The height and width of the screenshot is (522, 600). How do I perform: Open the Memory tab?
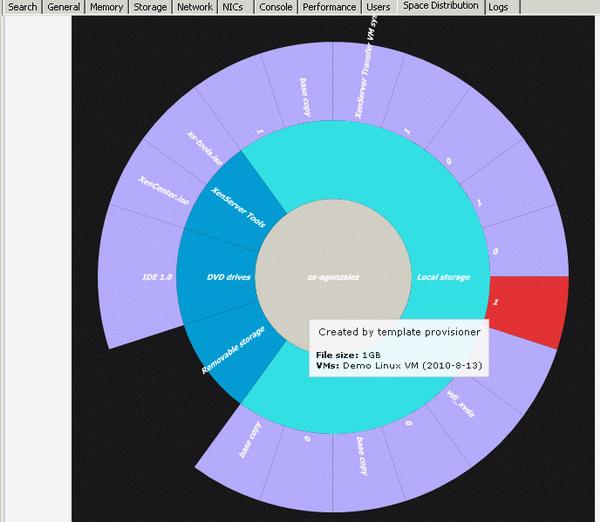(106, 7)
